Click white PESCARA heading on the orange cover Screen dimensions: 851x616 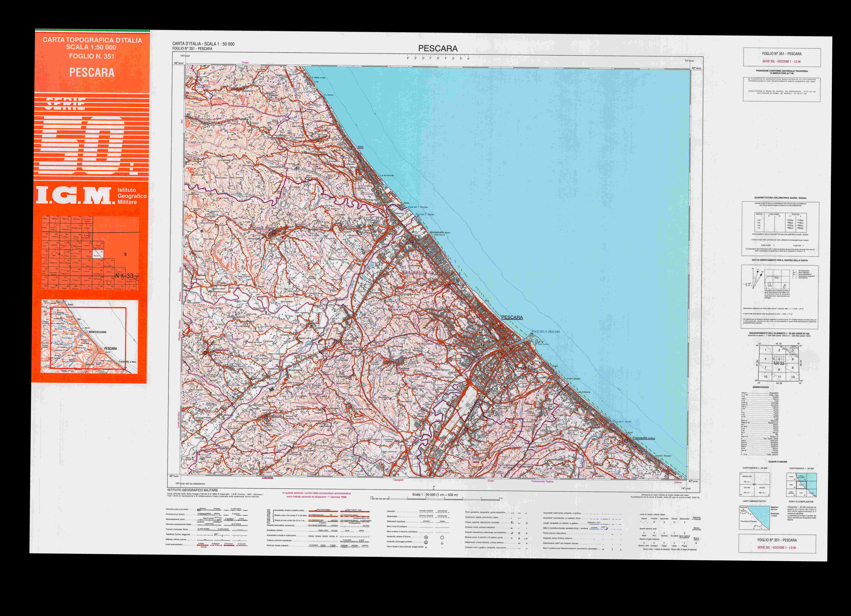(x=92, y=72)
